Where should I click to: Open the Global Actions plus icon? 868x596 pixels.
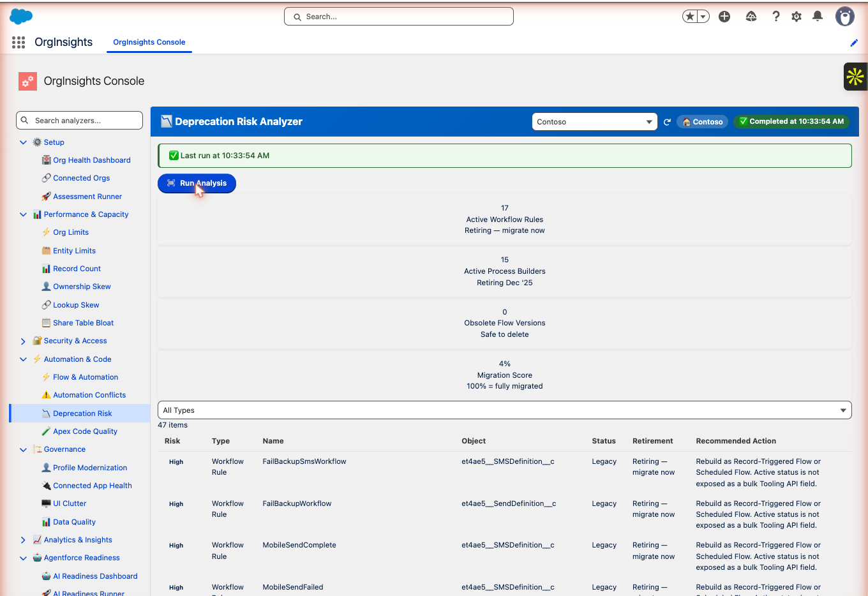pyautogui.click(x=724, y=17)
